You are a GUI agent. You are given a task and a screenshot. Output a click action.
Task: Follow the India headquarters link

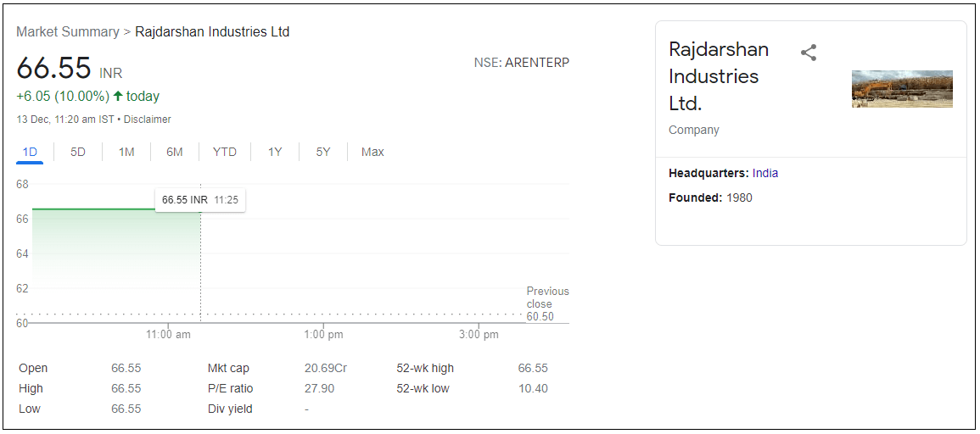click(765, 173)
